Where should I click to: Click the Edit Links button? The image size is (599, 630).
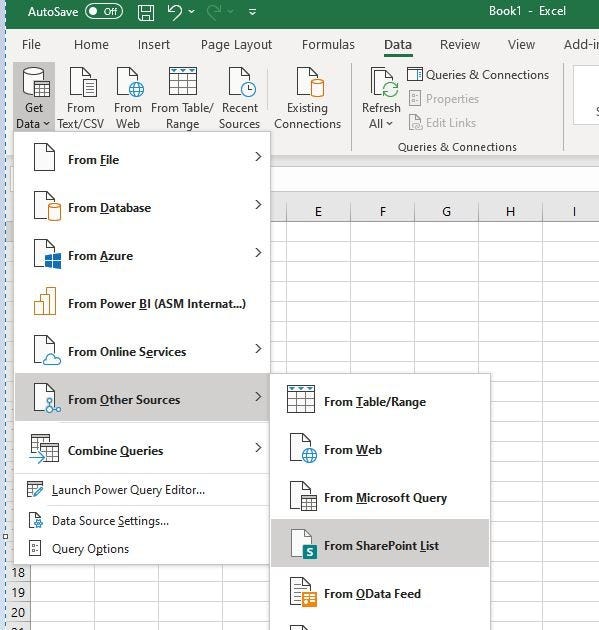442,123
